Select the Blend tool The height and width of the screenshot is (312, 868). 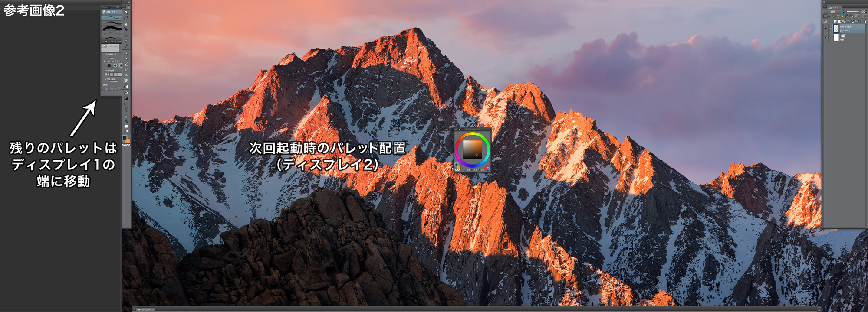tap(126, 86)
